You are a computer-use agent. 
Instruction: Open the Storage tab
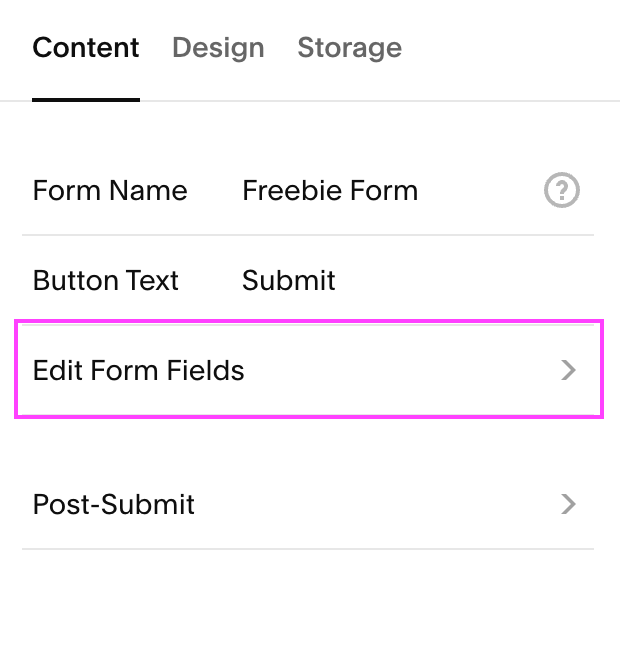click(349, 48)
